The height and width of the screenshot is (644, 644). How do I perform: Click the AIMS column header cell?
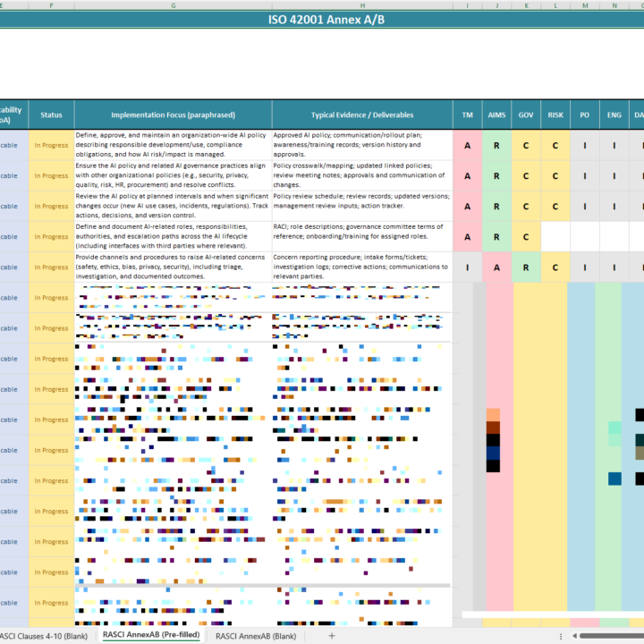tap(496, 115)
